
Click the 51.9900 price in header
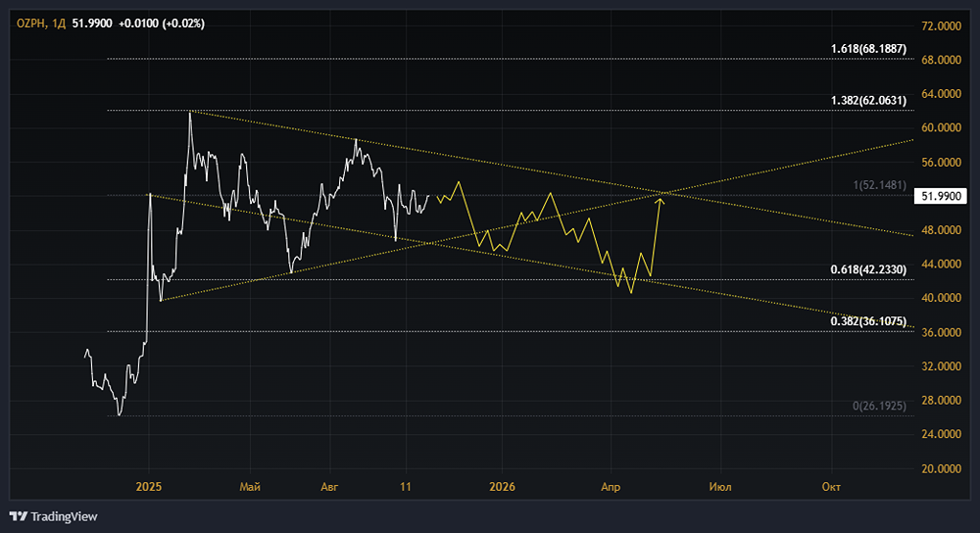pyautogui.click(x=92, y=24)
